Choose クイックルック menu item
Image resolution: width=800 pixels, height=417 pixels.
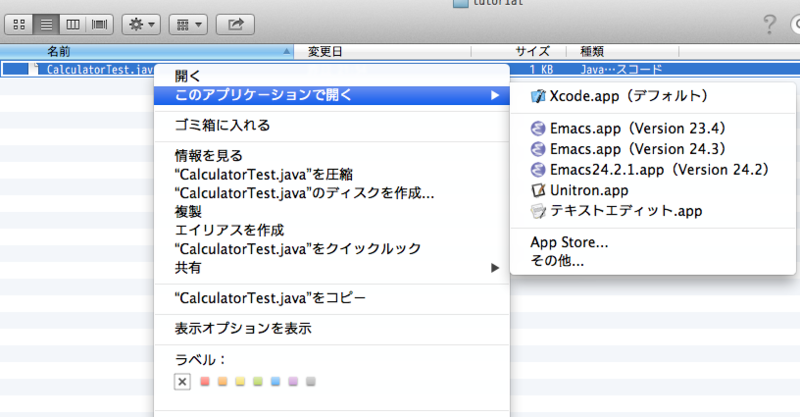click(x=332, y=249)
